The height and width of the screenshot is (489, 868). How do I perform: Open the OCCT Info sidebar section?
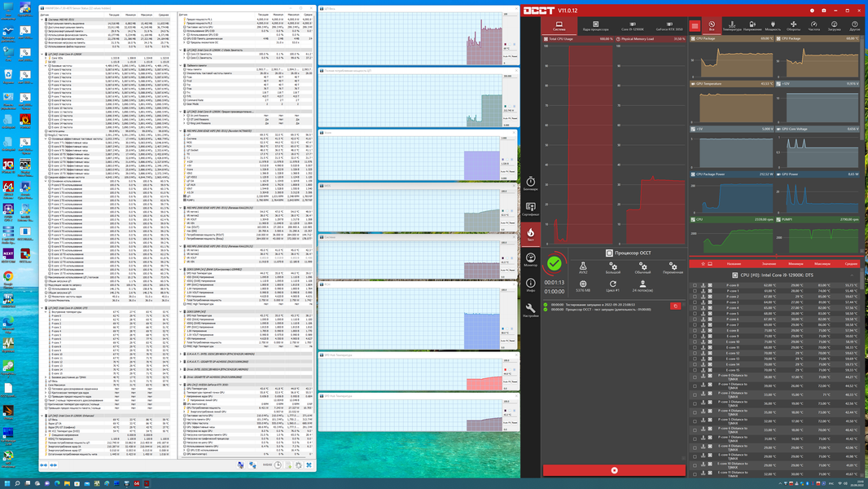click(x=530, y=284)
